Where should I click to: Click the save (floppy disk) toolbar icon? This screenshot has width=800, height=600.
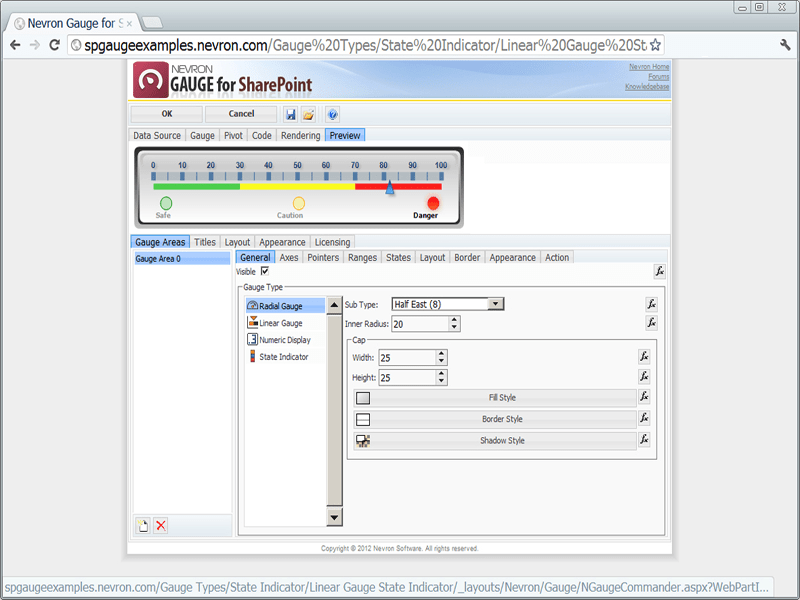pos(291,115)
